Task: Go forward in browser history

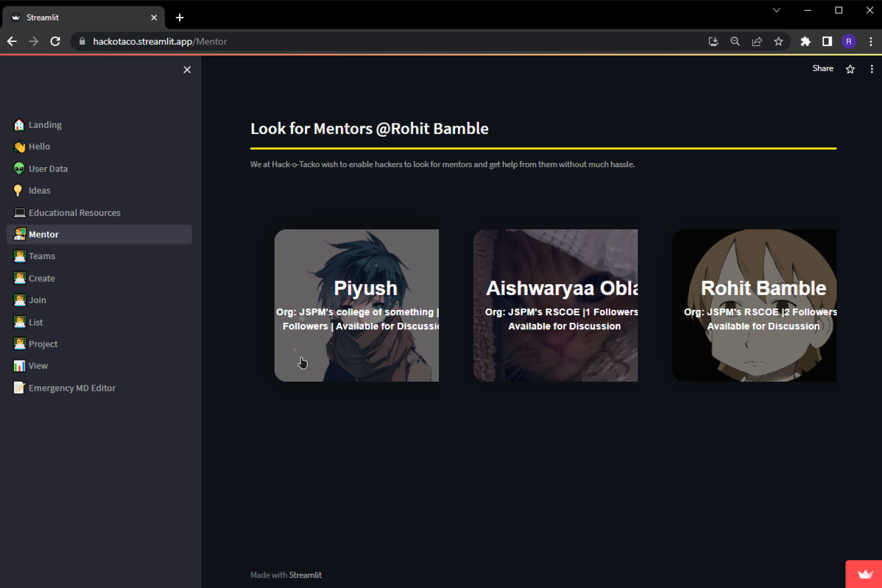Action: (34, 41)
